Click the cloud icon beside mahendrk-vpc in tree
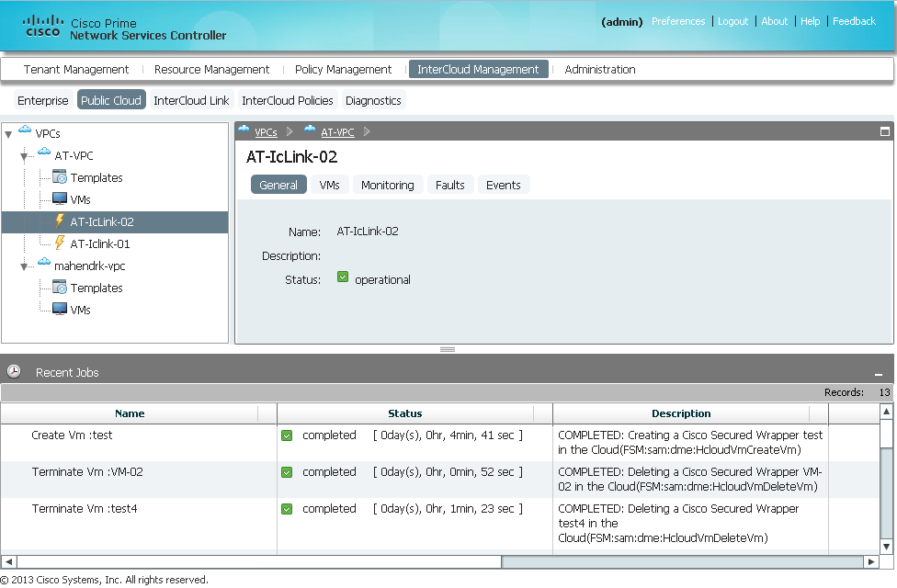Screen dimensions: 897x588 (x=43, y=261)
